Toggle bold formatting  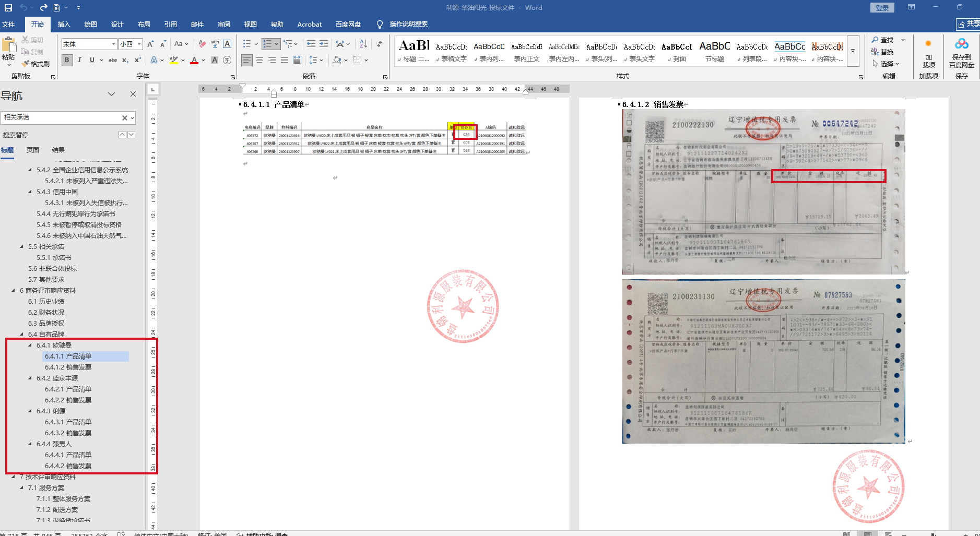click(67, 60)
